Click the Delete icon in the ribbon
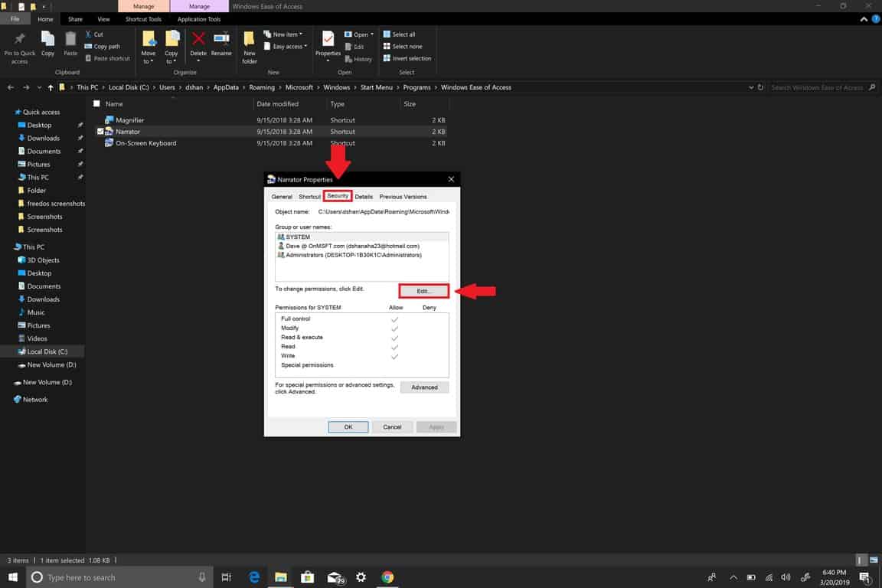Screen dimensions: 882x588 pyautogui.click(x=198, y=39)
